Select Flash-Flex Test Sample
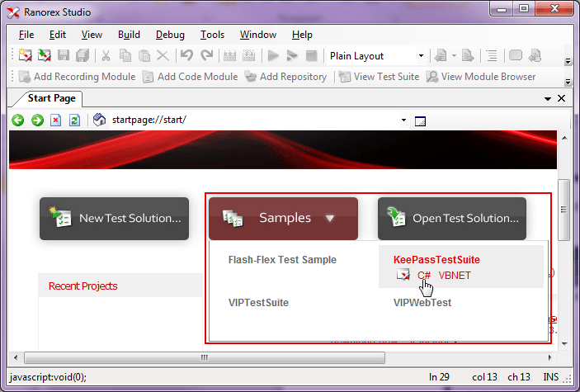Screen dimensions: 580x392 pos(282,260)
